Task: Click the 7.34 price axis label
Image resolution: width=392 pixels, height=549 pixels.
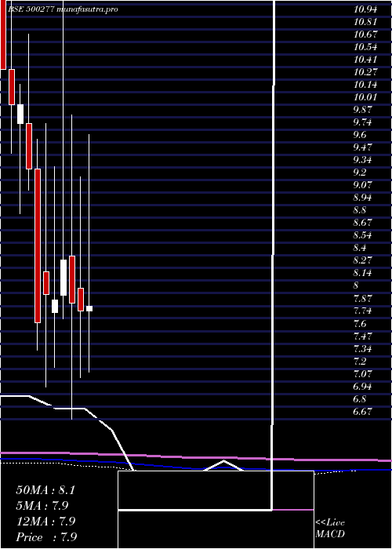Action: [x=362, y=348]
